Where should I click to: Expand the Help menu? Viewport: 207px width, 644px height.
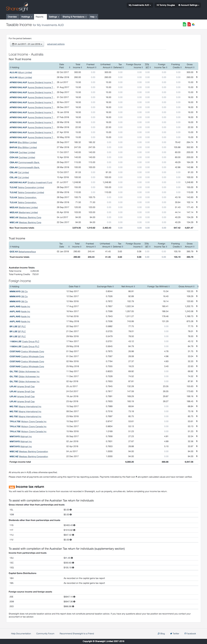point(93,17)
